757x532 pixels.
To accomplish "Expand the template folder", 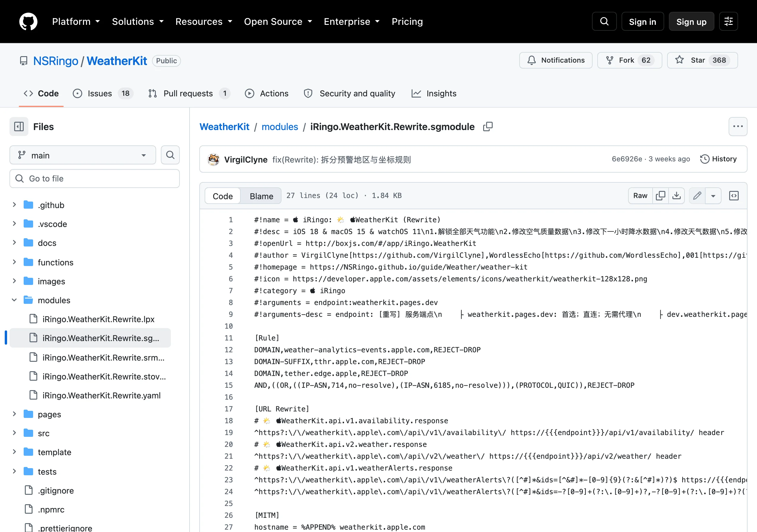I will coord(14,452).
